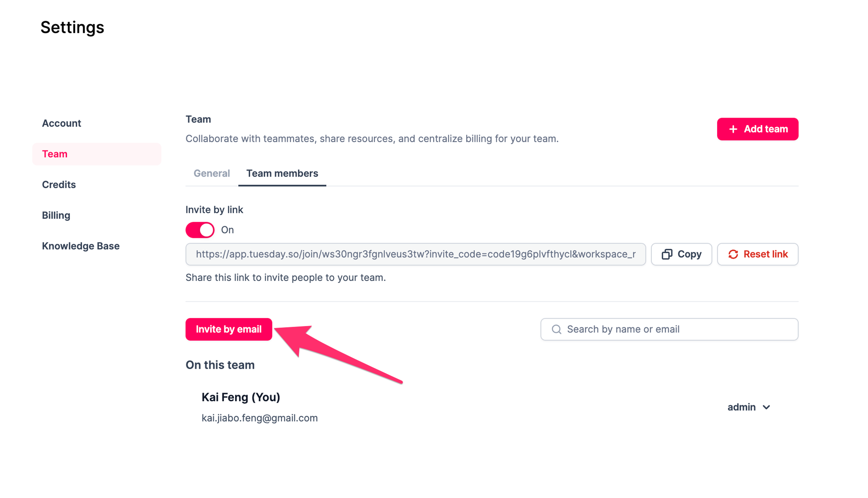Click the search magnifier icon

[556, 329]
